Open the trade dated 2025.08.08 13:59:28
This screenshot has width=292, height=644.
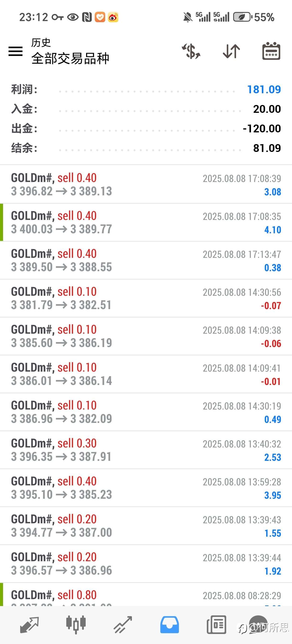(146, 488)
